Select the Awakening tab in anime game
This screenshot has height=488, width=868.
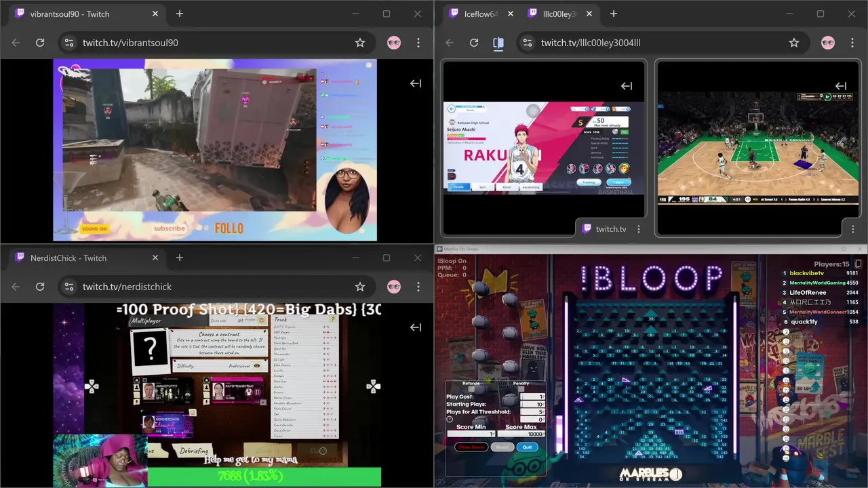coord(531,187)
